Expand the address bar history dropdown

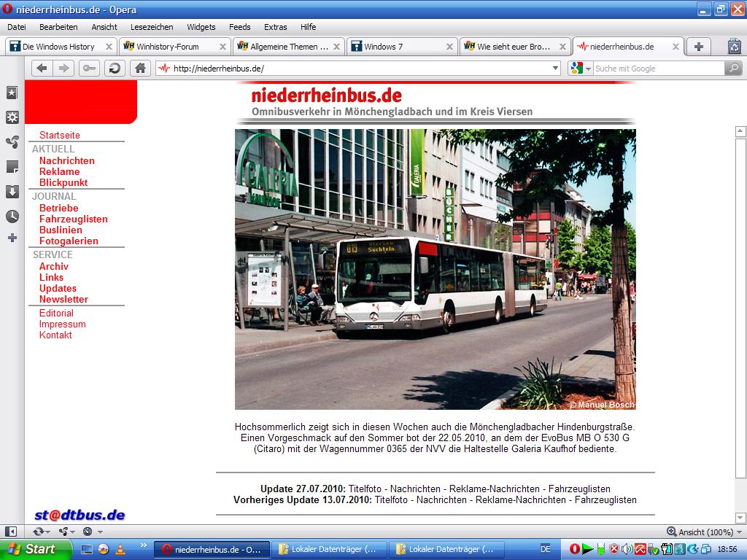tap(555, 69)
